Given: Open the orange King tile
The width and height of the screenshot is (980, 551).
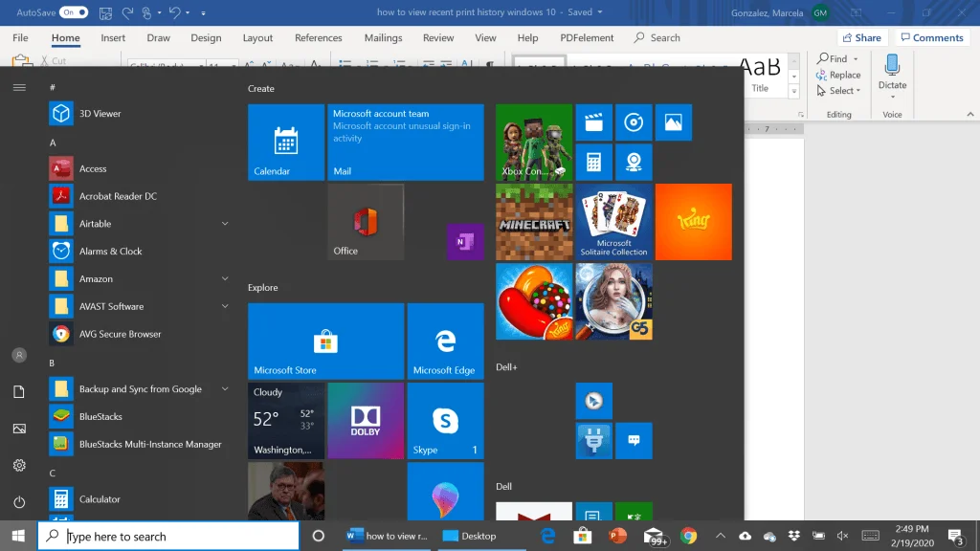Looking at the screenshot, I should point(693,222).
